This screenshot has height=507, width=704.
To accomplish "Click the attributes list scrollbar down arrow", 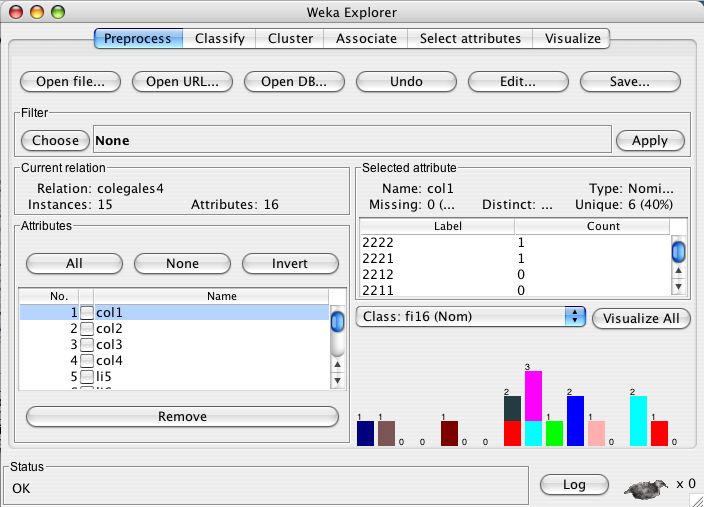I will tap(338, 380).
